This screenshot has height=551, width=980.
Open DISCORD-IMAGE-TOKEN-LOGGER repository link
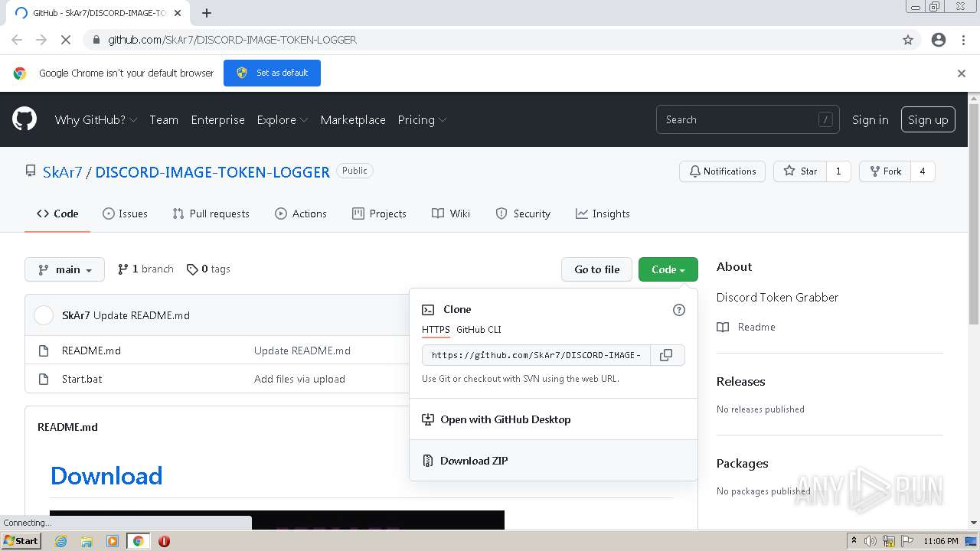coord(212,172)
